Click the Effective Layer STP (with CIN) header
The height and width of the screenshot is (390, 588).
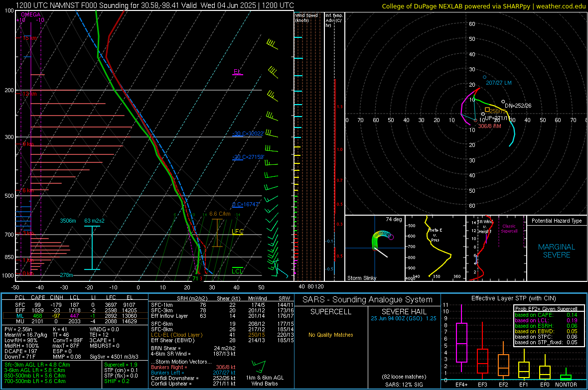coord(514,298)
